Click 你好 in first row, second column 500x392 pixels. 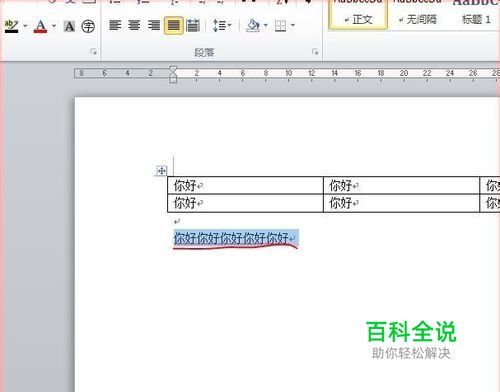tap(340, 185)
